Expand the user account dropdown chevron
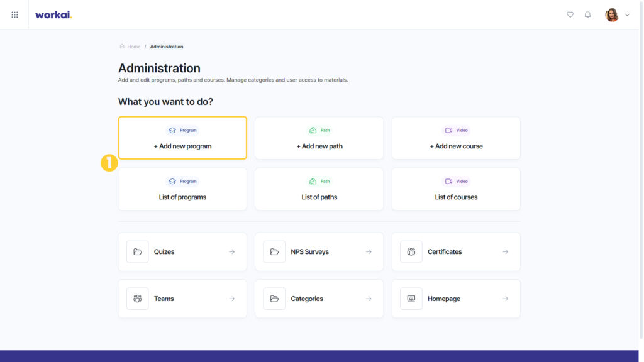 coord(627,15)
